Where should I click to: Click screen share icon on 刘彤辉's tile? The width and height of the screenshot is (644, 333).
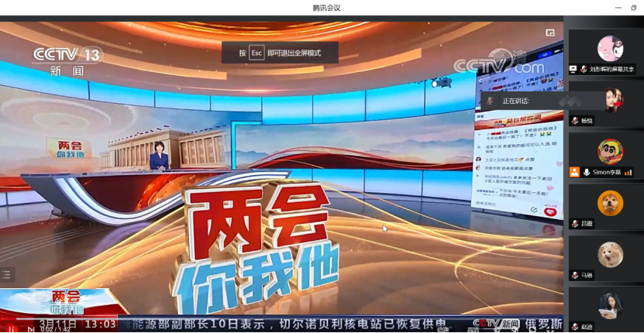573,69
